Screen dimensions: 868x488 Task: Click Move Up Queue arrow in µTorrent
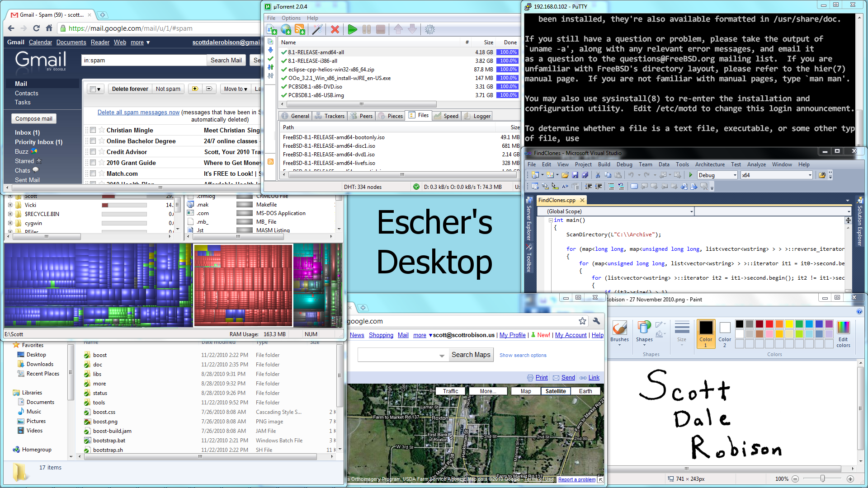[x=398, y=30]
